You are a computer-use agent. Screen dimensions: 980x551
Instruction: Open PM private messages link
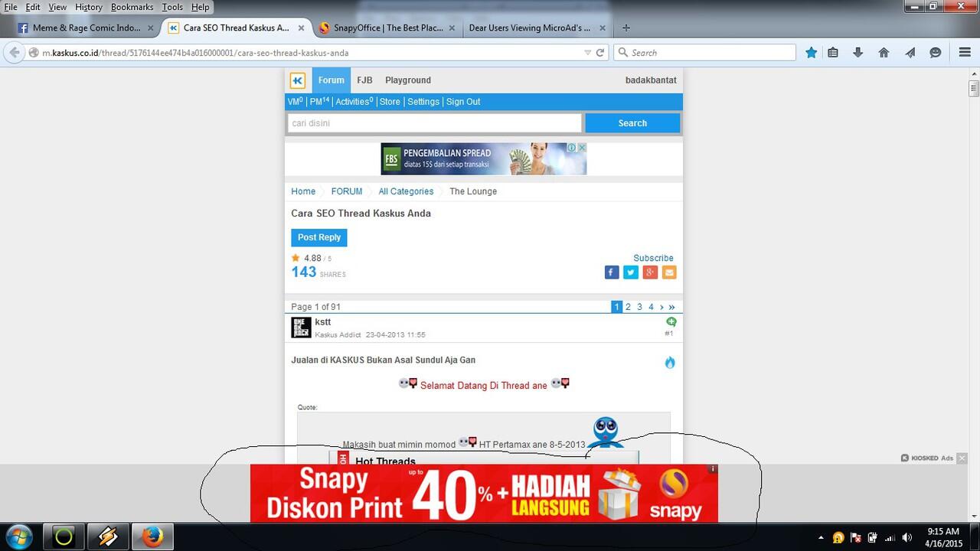tap(319, 102)
